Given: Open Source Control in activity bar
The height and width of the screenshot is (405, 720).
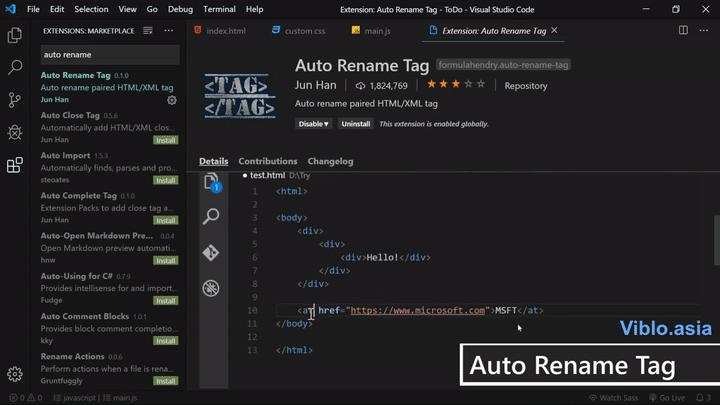Looking at the screenshot, I should (x=15, y=100).
